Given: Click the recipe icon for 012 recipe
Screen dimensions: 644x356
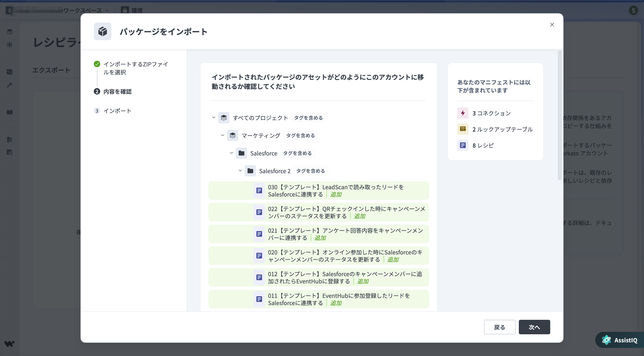Looking at the screenshot, I should [259, 278].
